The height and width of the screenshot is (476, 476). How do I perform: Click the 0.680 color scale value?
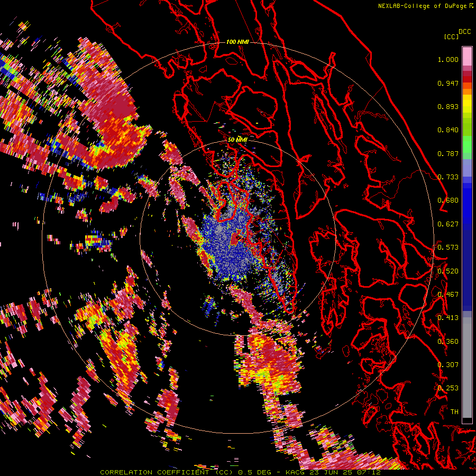click(448, 200)
